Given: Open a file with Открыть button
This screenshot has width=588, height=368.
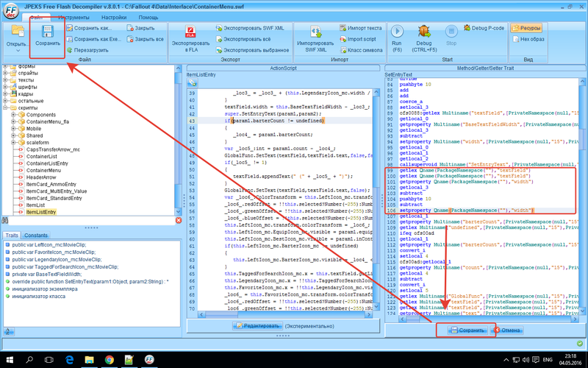Looking at the screenshot, I should (17, 37).
